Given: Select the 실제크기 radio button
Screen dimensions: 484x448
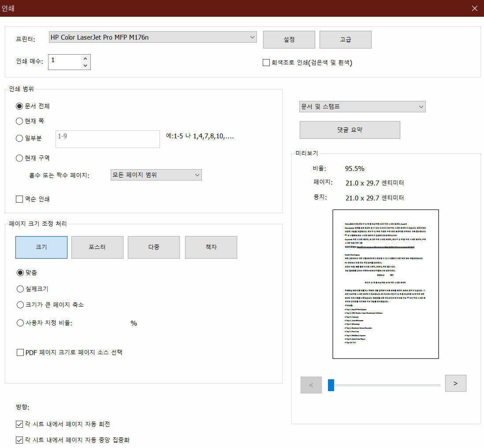Looking at the screenshot, I should 20,289.
